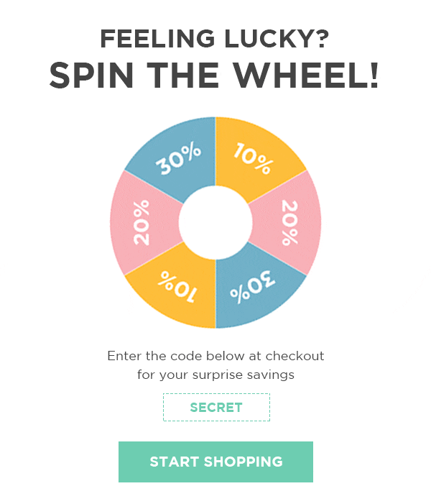Image resolution: width=431 pixels, height=504 pixels.
Task: Click the 'for your surprise savings' line
Action: point(215,375)
